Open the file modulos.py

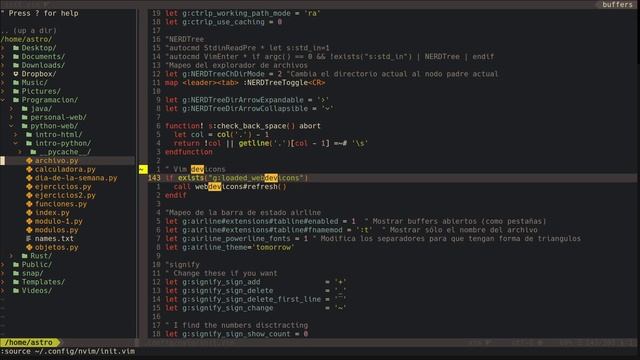(56, 230)
